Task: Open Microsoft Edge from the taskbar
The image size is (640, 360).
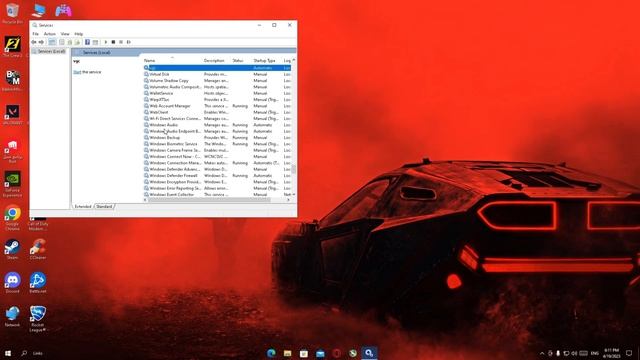Action: 271,353
